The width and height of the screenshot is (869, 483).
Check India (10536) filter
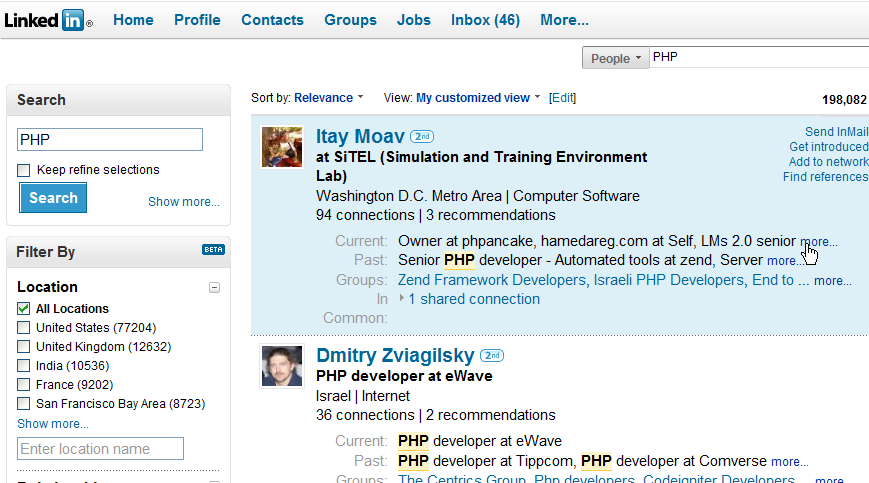pos(23,366)
